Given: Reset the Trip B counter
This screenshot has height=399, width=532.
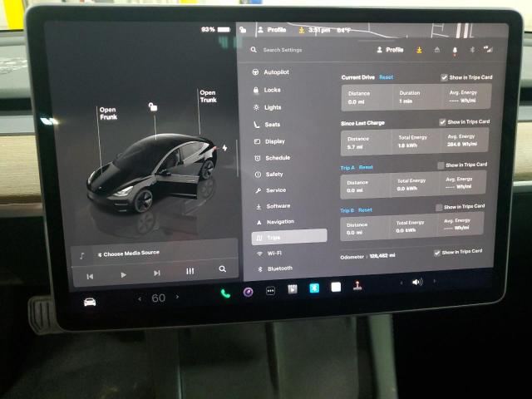Looking at the screenshot, I should pos(365,210).
